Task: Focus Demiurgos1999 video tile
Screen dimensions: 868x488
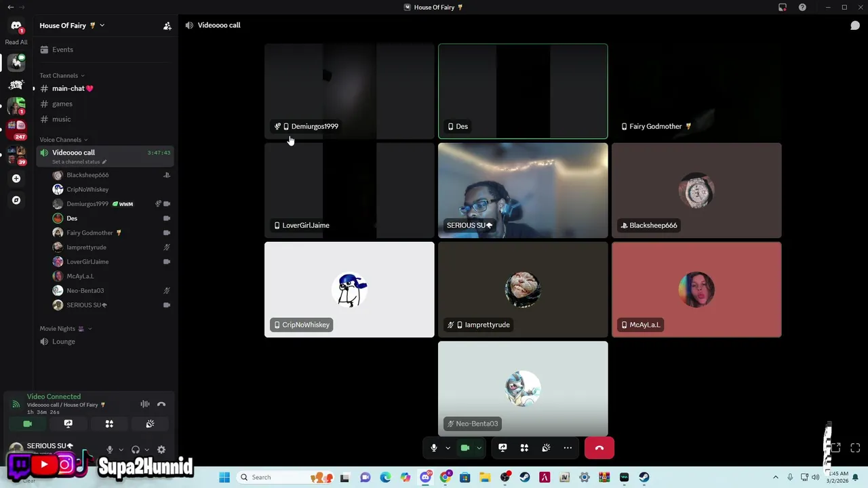Action: pos(349,91)
